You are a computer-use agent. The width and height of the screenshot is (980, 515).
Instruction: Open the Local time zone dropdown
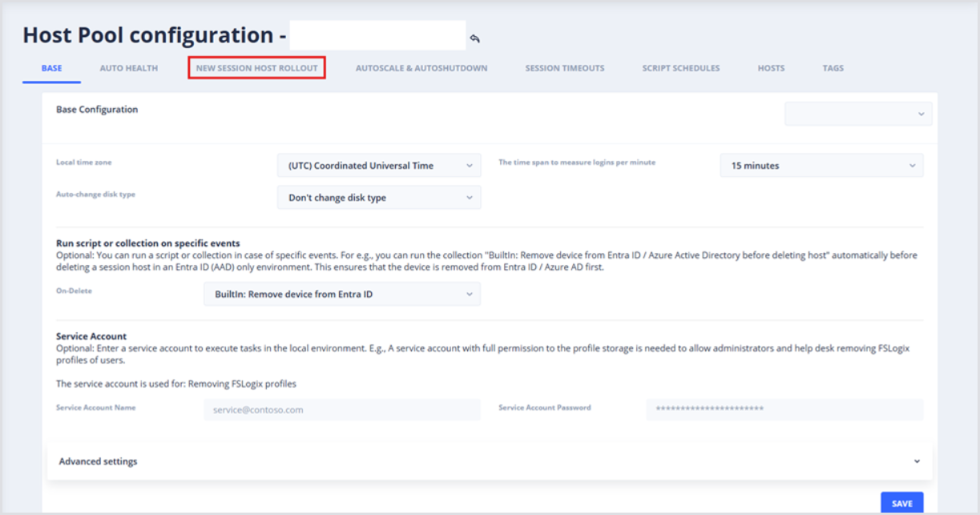click(379, 166)
